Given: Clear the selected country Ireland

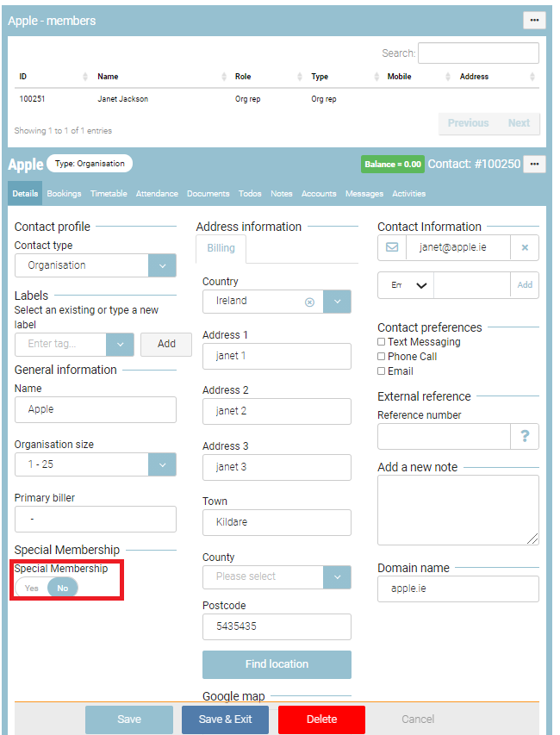Looking at the screenshot, I should point(309,302).
